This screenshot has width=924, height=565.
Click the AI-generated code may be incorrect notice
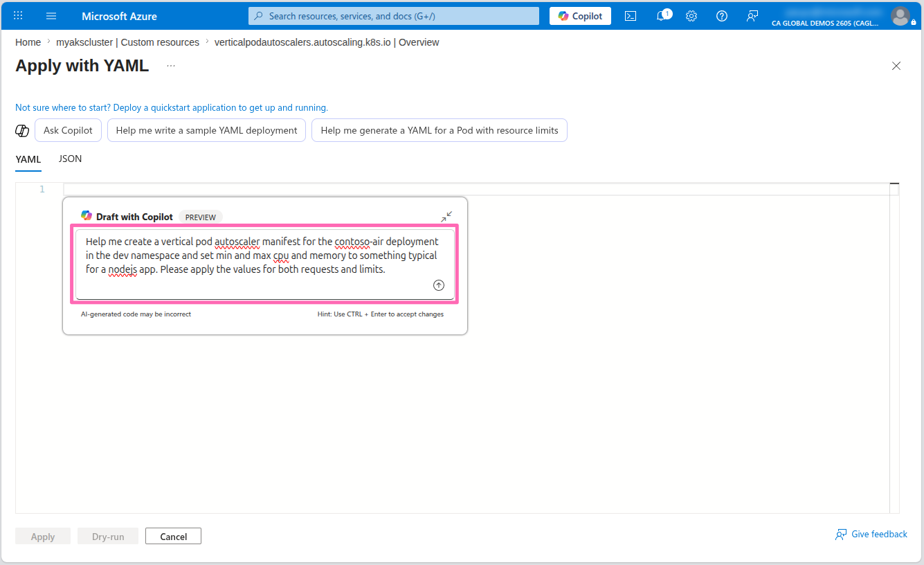coord(136,314)
